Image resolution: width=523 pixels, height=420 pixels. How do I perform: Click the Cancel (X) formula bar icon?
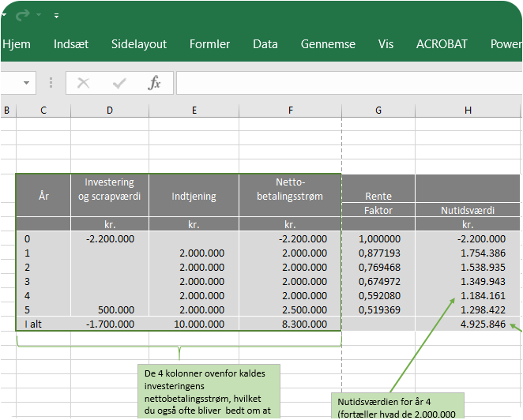tap(84, 83)
